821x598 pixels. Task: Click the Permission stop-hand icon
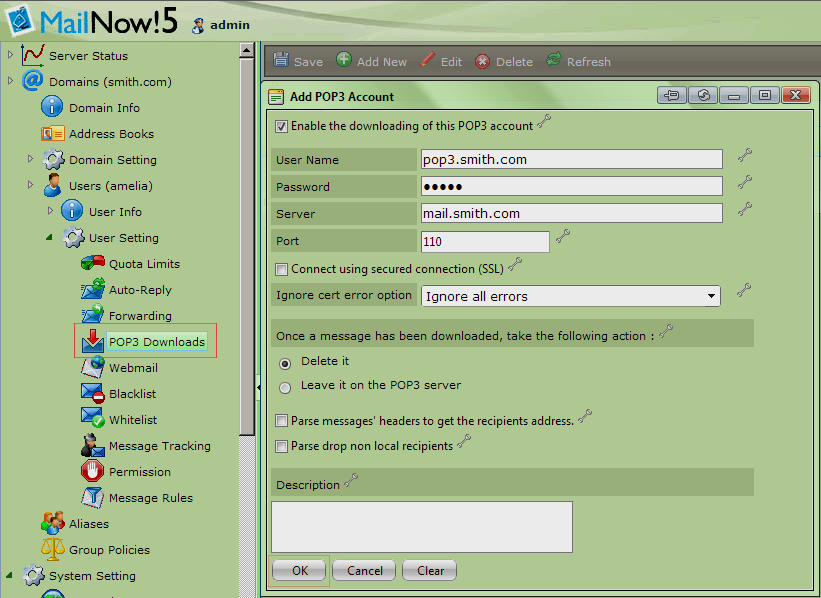pyautogui.click(x=92, y=471)
